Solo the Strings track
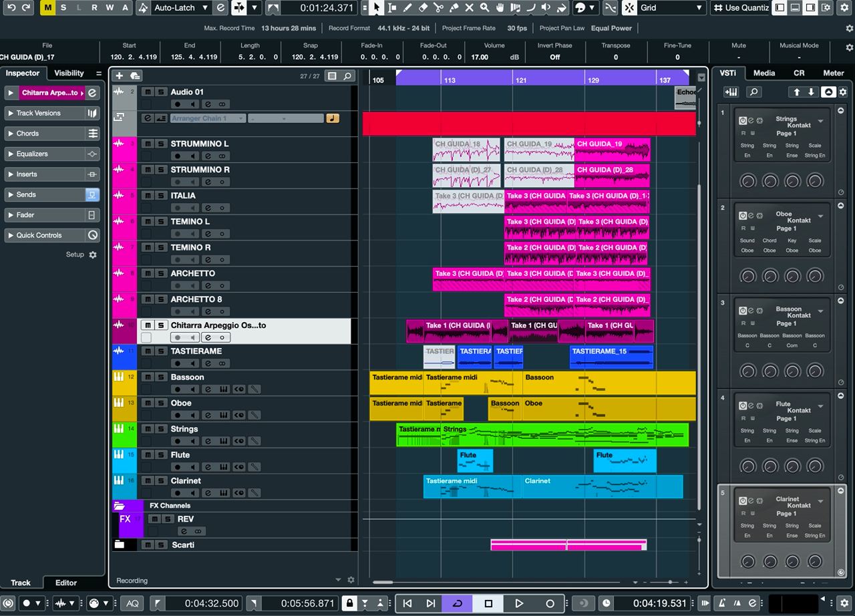The width and height of the screenshot is (855, 616). click(161, 429)
